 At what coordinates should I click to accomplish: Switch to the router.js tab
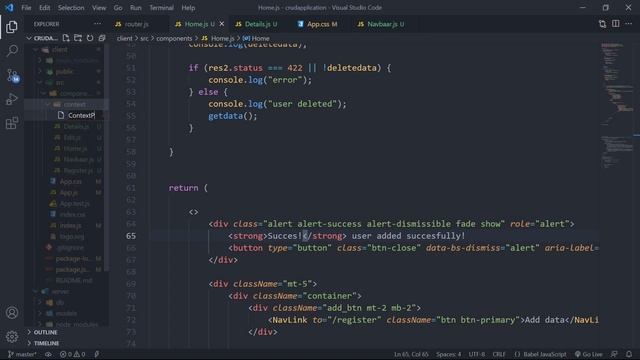point(136,24)
